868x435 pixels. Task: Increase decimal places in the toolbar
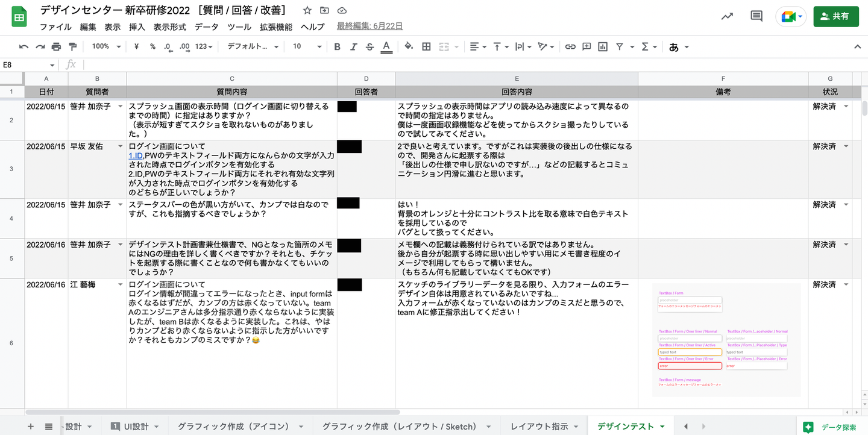tap(184, 46)
